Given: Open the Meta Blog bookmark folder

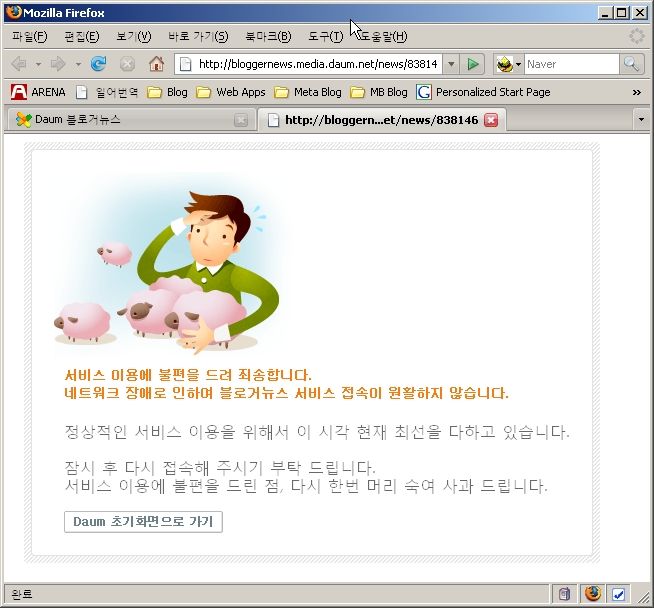Looking at the screenshot, I should [x=308, y=92].
